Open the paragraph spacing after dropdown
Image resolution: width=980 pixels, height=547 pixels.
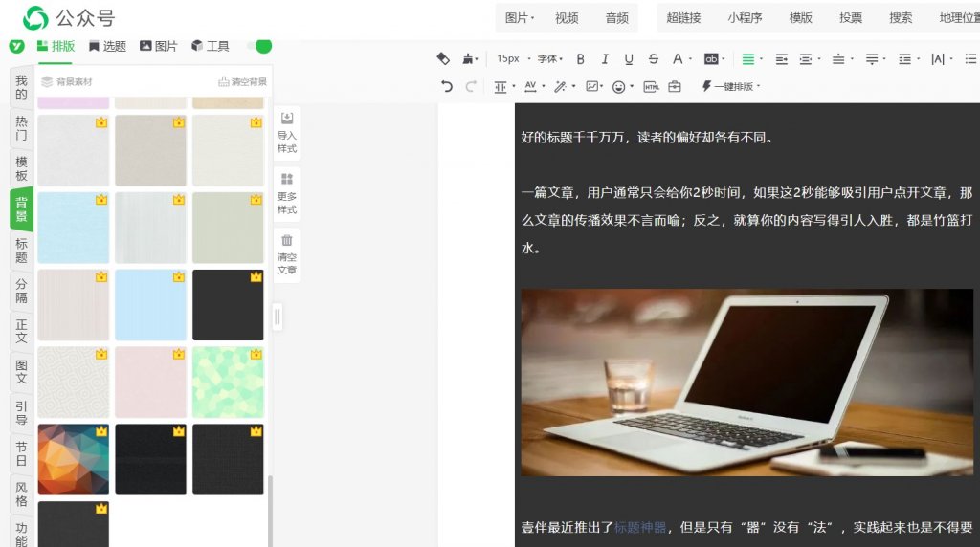[x=876, y=58]
